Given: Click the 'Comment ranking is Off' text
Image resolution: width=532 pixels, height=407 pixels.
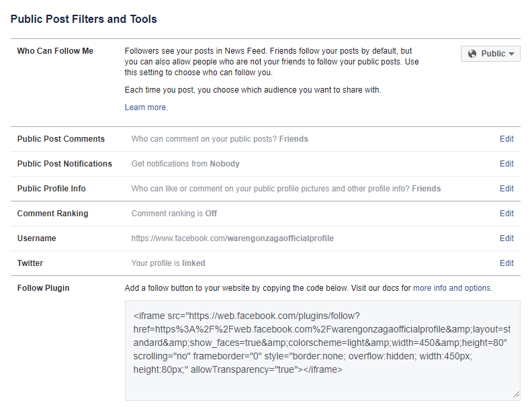Looking at the screenshot, I should click(x=174, y=214).
